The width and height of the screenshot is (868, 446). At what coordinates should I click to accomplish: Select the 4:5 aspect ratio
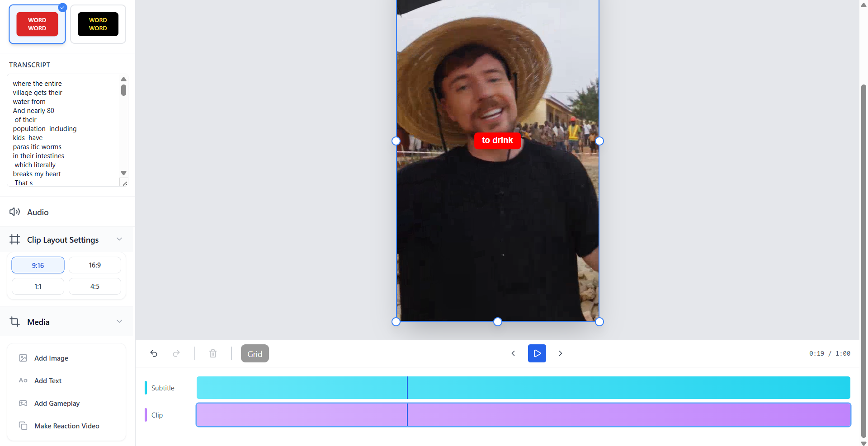coord(94,286)
